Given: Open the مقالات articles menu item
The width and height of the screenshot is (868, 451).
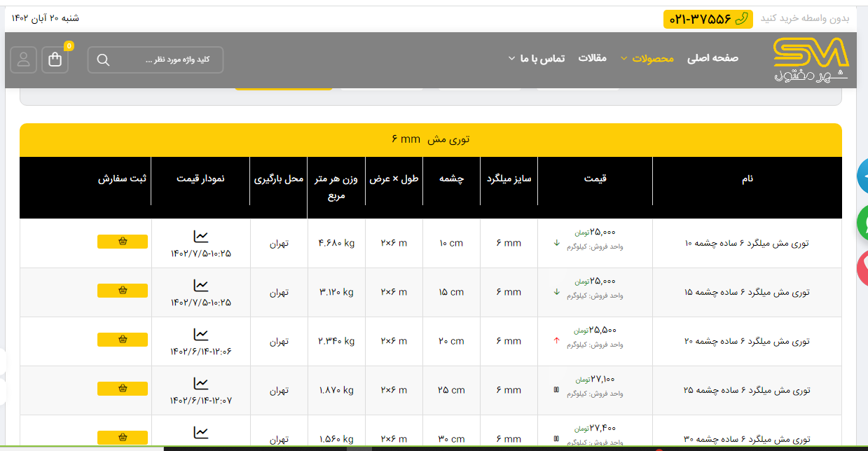Looking at the screenshot, I should 592,59.
